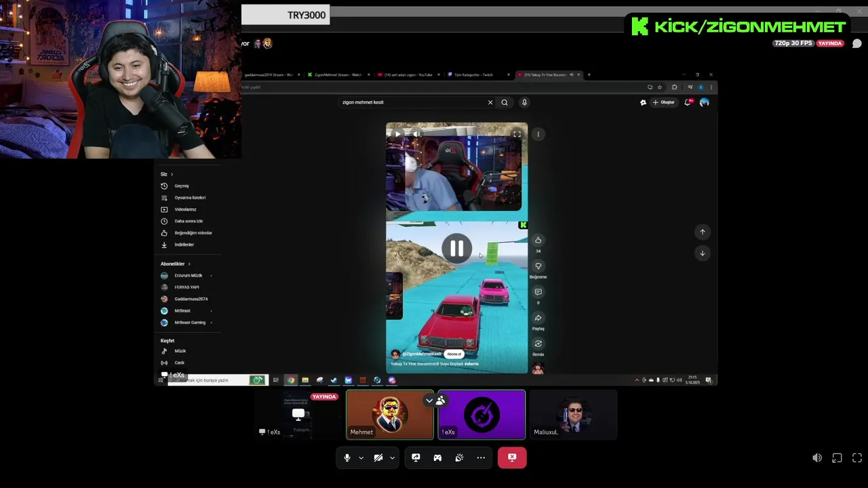Share the Shorts video (Paylaş)

pyautogui.click(x=538, y=318)
